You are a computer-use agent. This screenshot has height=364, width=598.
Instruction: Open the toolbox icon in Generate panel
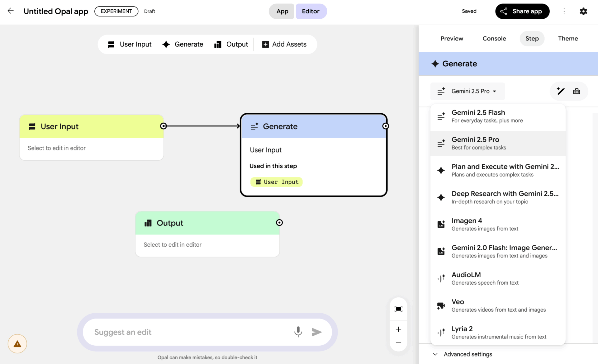click(x=577, y=91)
